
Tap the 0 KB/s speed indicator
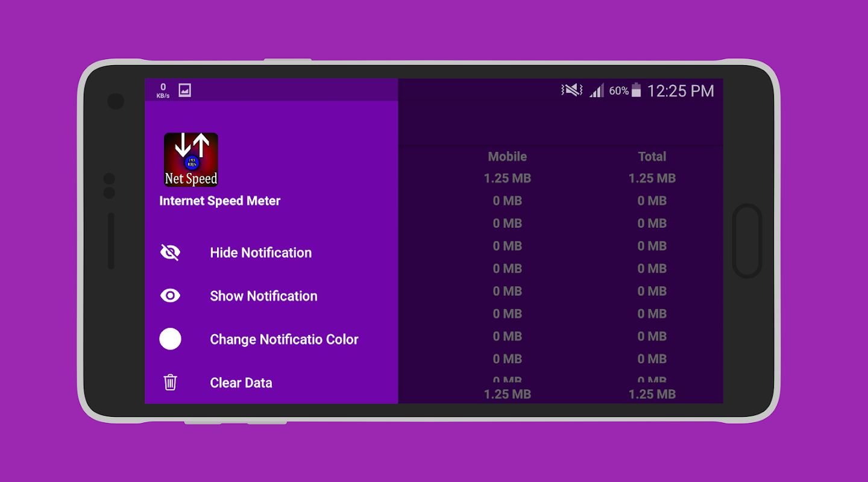pyautogui.click(x=163, y=90)
